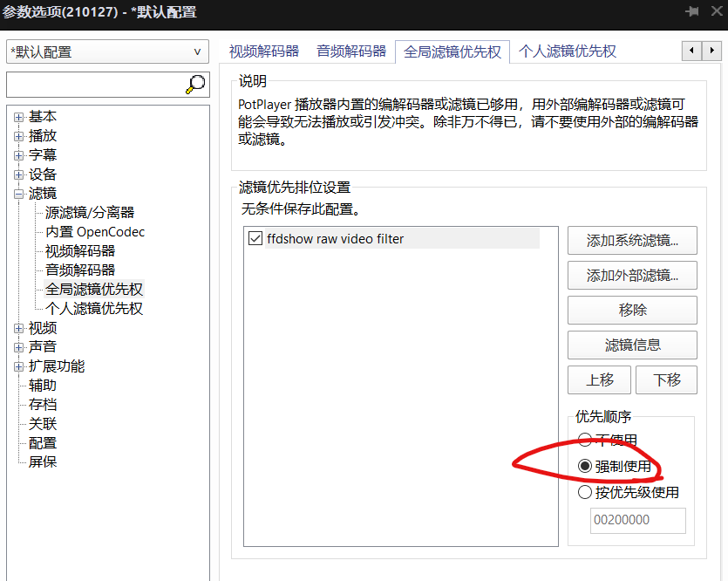Screen dimensions: 728x581
Task: Select the 基本 tree label
Action: 43,117
